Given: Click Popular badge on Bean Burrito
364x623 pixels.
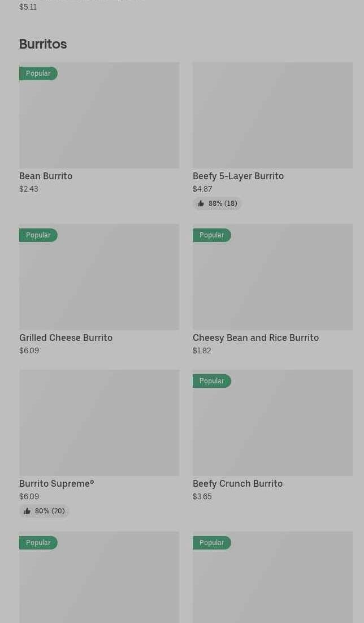Looking at the screenshot, I should tap(38, 73).
